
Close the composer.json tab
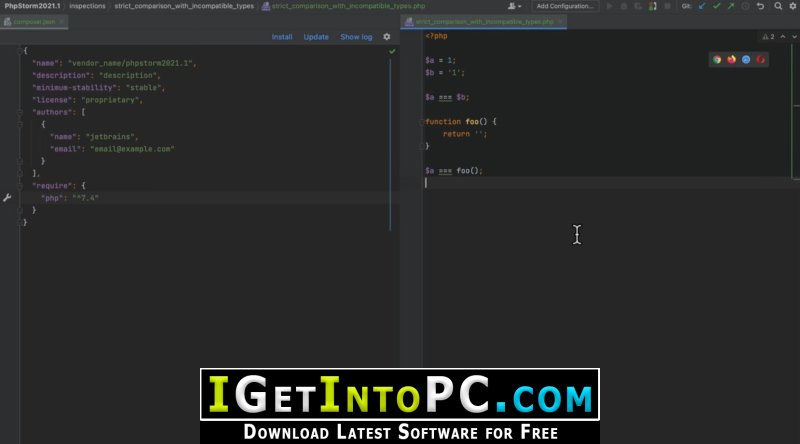[62, 22]
